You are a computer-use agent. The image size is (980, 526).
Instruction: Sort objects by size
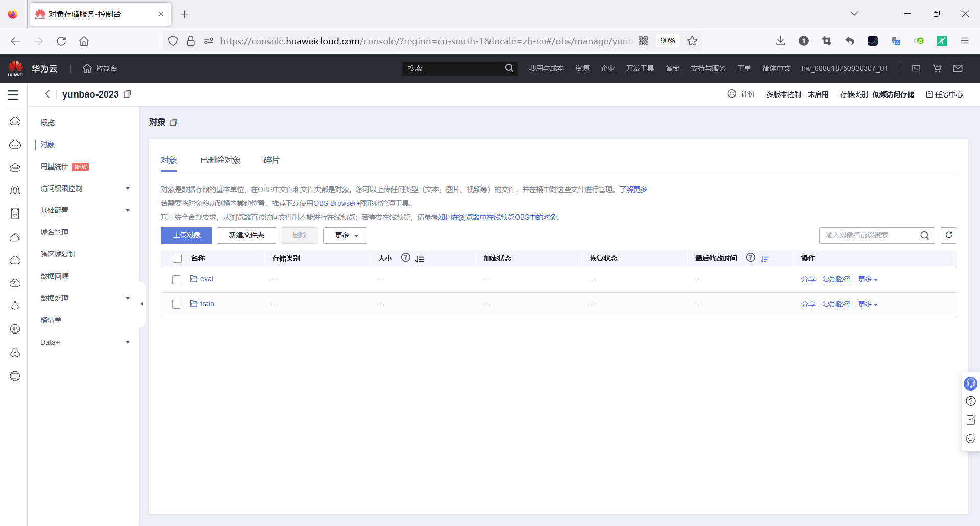(420, 259)
